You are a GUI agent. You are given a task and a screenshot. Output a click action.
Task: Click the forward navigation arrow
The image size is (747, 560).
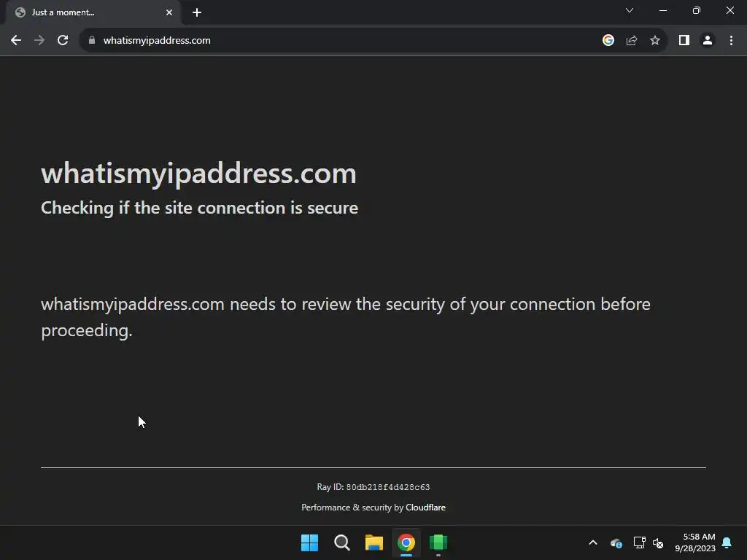[39, 41]
